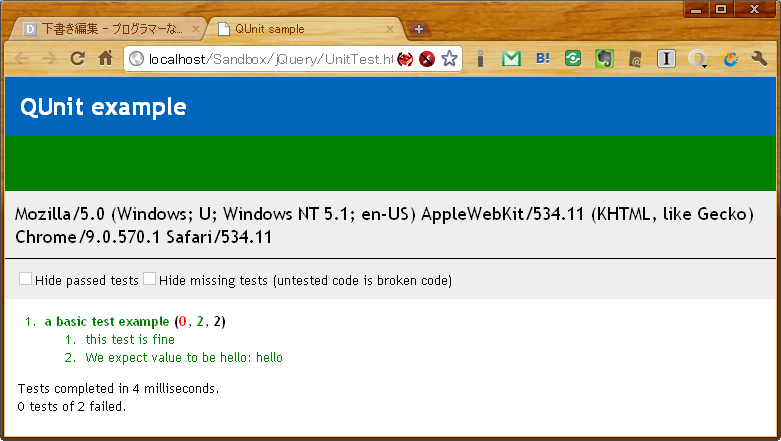The image size is (781, 441).
Task: Click the blue-orange swirl extension icon
Action: pyautogui.click(x=730, y=59)
